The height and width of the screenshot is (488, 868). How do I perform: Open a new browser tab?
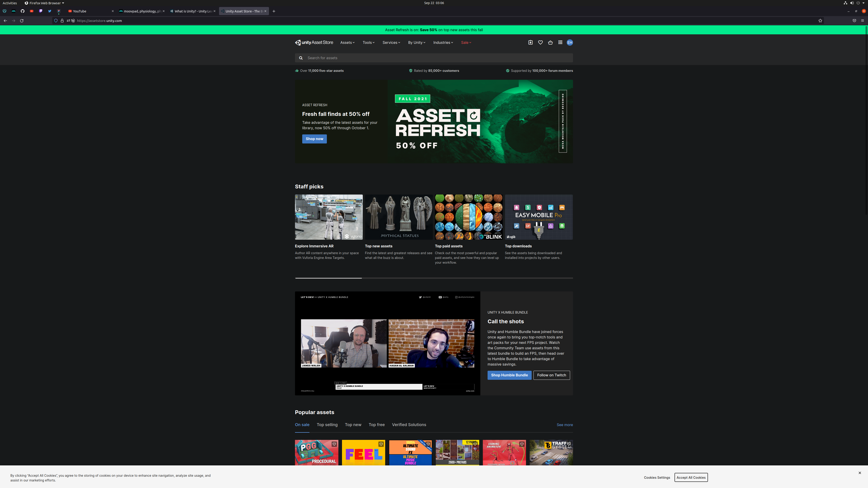274,11
